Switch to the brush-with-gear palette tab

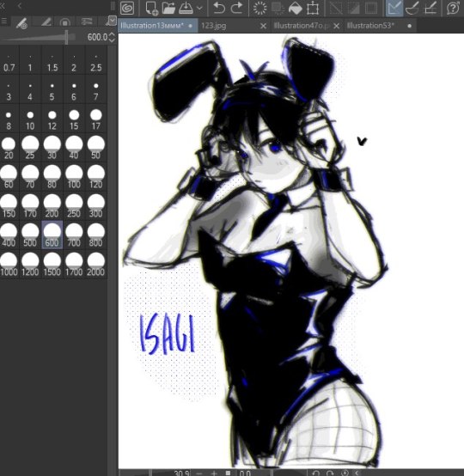pyautogui.click(x=21, y=22)
